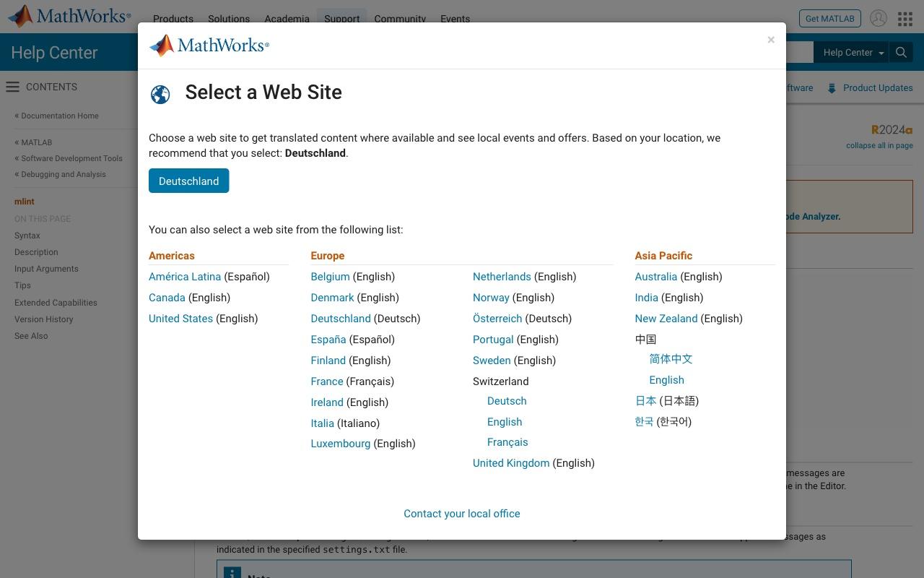Jump to See Also section
This screenshot has width=924, height=578.
click(x=31, y=336)
